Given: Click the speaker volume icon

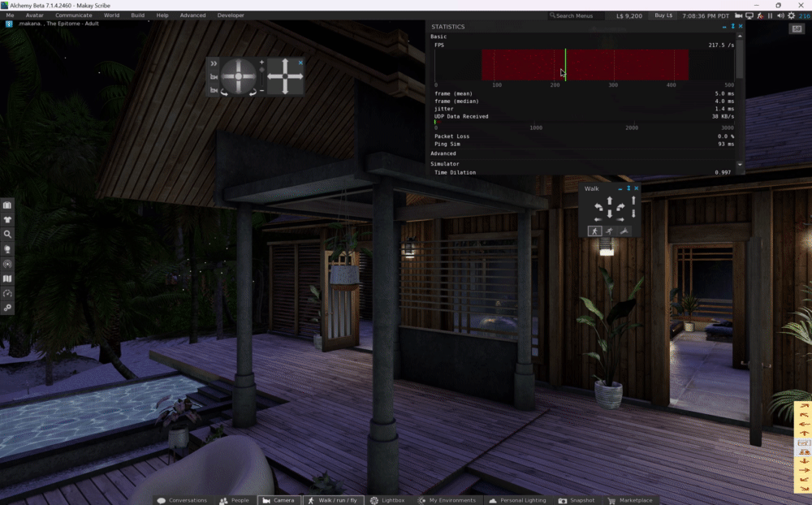Looking at the screenshot, I should coord(780,15).
